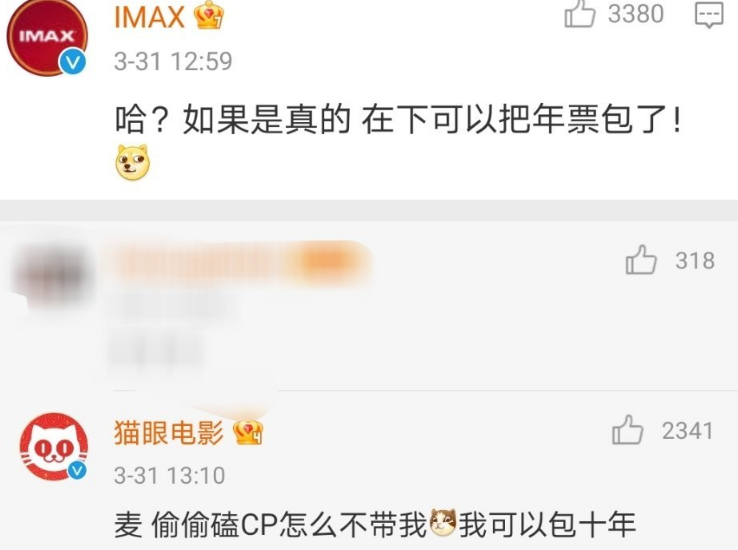Select the IMAX comment text about 年票
The height and width of the screenshot is (550, 738).
click(x=398, y=119)
